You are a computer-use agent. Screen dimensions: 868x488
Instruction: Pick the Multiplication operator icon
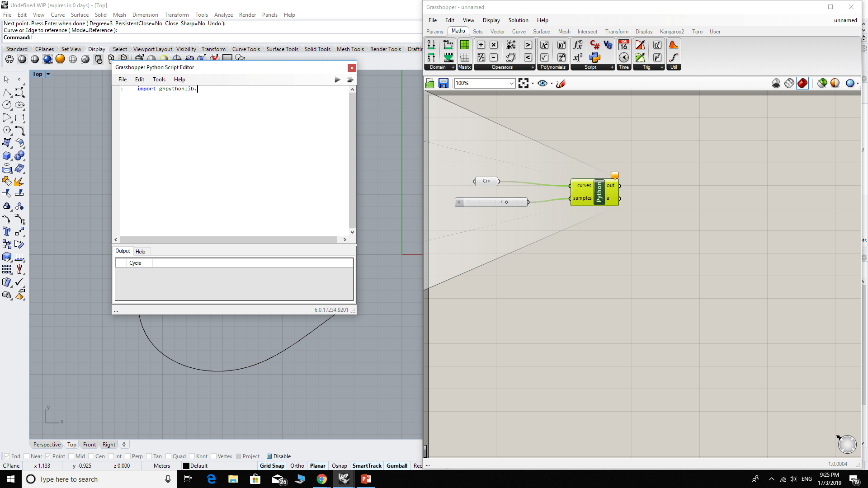[x=494, y=45]
